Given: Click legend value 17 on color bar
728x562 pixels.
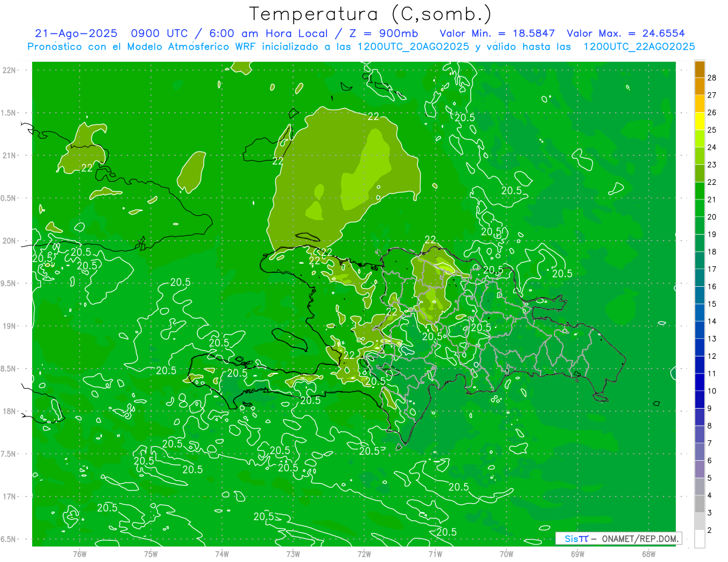Looking at the screenshot, I should point(712,269).
